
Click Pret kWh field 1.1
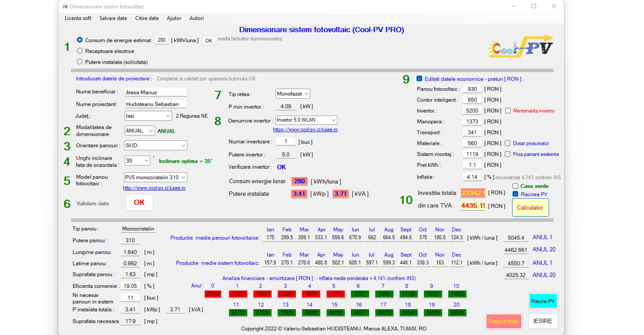(x=472, y=165)
